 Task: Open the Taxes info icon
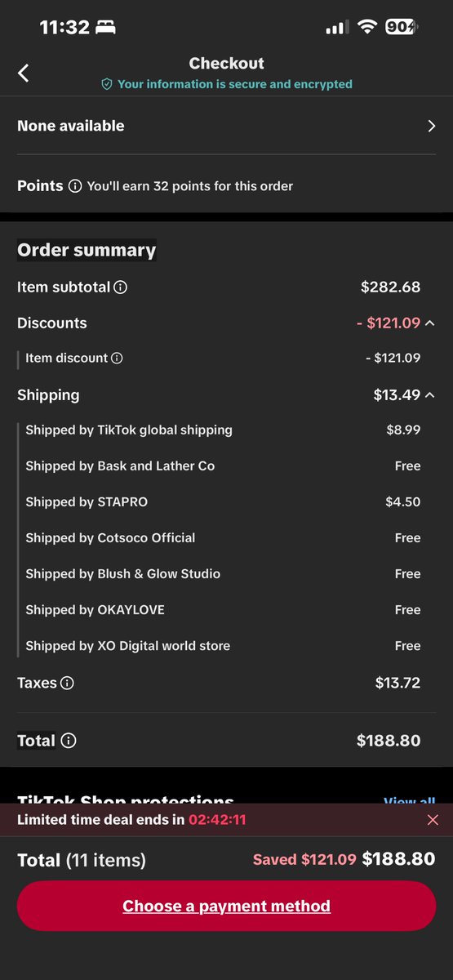click(x=67, y=683)
